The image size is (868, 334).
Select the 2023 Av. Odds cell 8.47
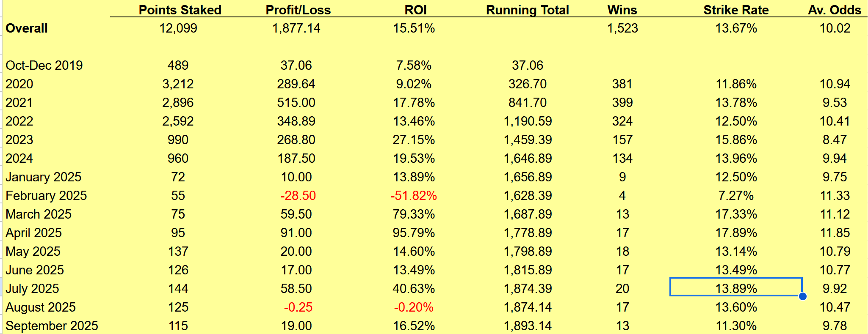click(x=835, y=140)
